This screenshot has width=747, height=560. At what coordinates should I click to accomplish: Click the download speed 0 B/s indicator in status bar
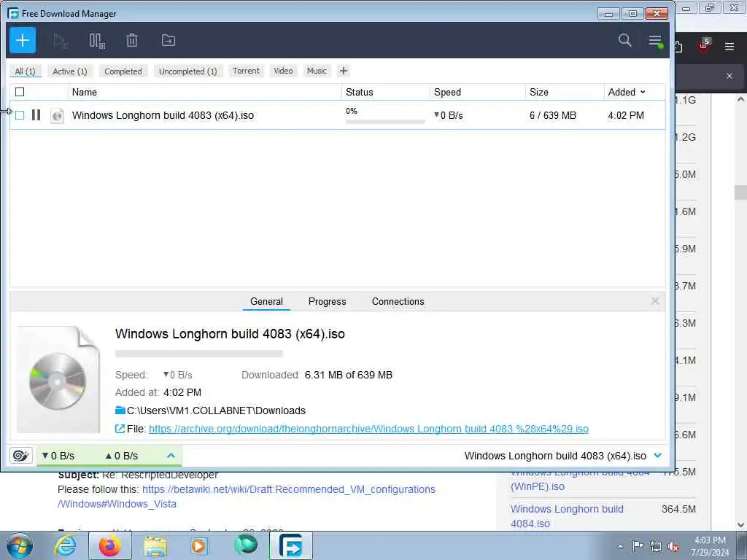(x=58, y=456)
